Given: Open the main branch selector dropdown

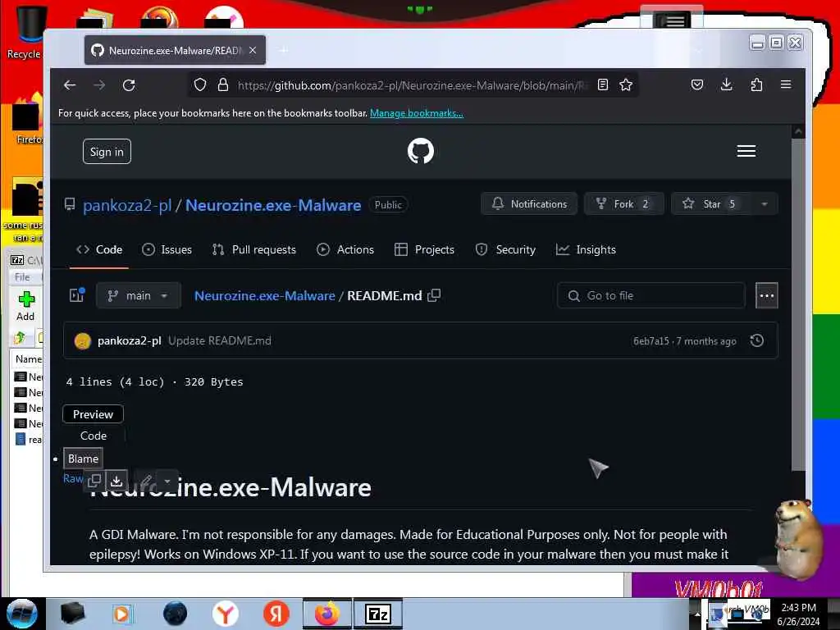Looking at the screenshot, I should pos(138,295).
